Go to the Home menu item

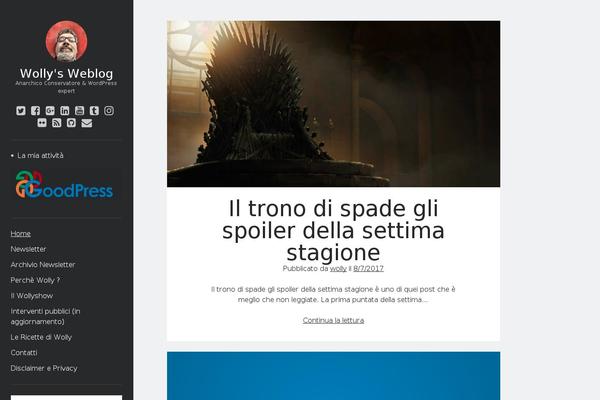point(21,233)
